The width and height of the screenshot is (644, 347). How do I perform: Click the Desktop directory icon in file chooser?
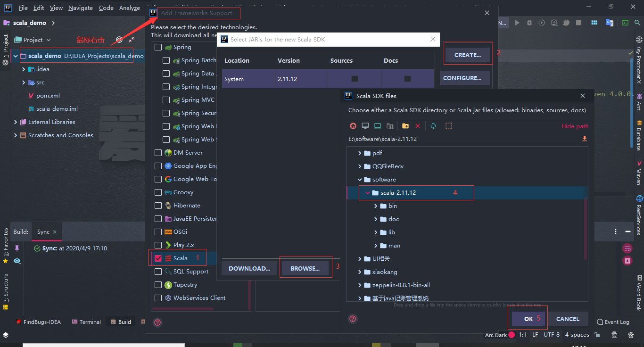click(x=365, y=126)
